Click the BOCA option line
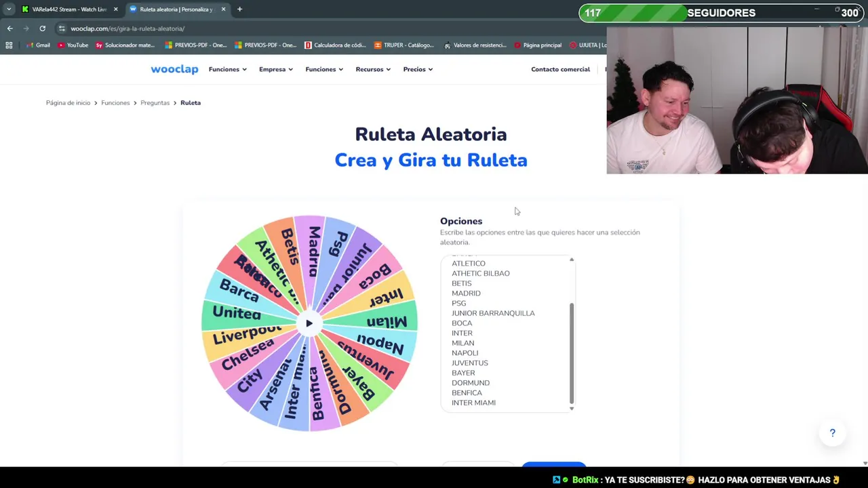Image resolution: width=868 pixels, height=488 pixels. [462, 323]
